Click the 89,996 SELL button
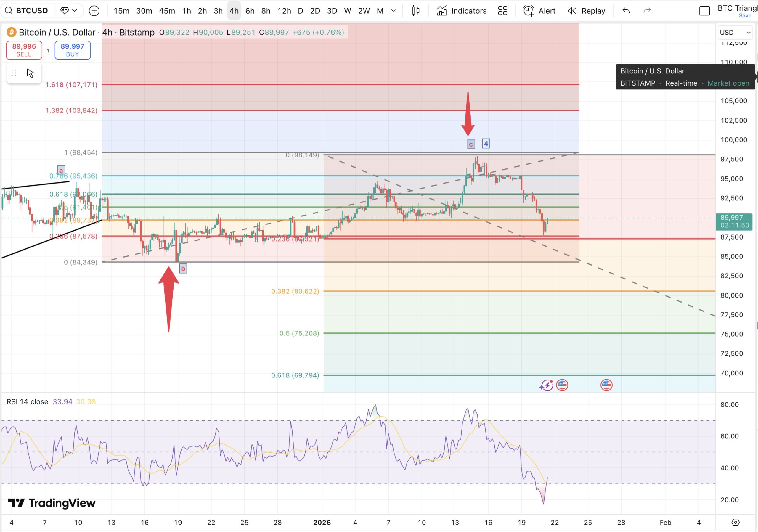The width and height of the screenshot is (758, 532). [x=24, y=50]
